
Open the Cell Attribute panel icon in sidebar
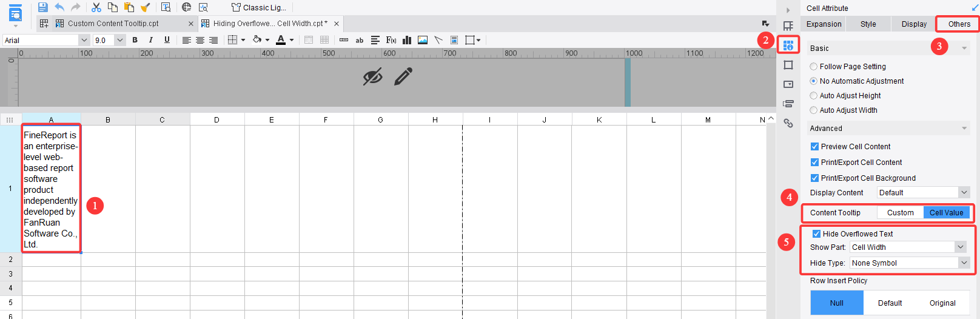pos(788,45)
